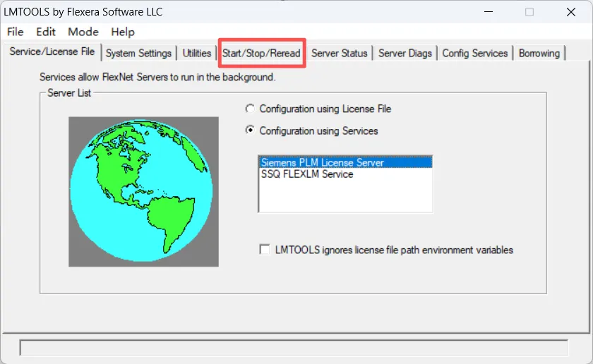The height and width of the screenshot is (364, 593).
Task: Click the globe image
Action: click(x=143, y=192)
